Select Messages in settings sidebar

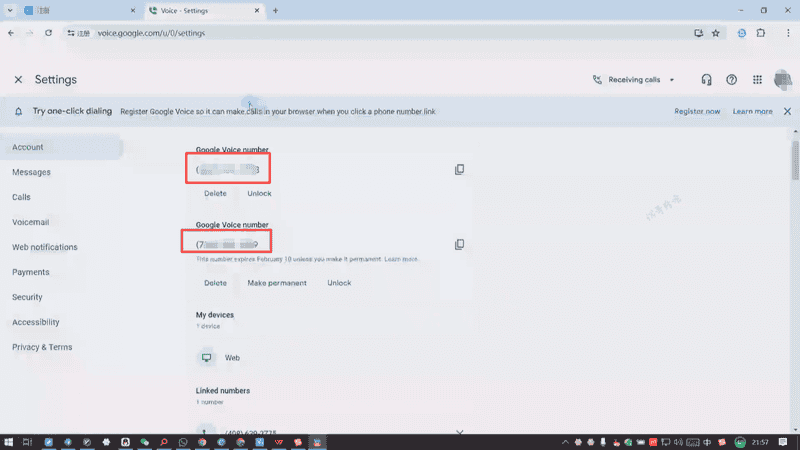coord(32,172)
